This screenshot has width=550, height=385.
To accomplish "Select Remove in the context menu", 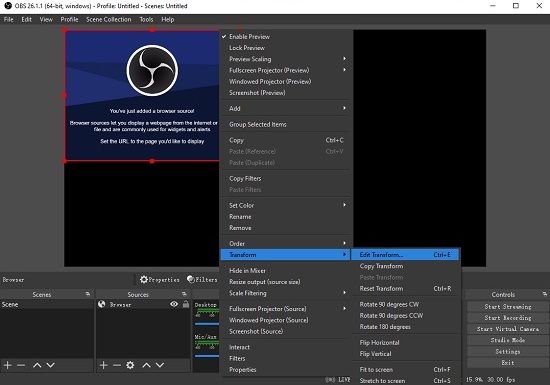I will tap(285, 228).
